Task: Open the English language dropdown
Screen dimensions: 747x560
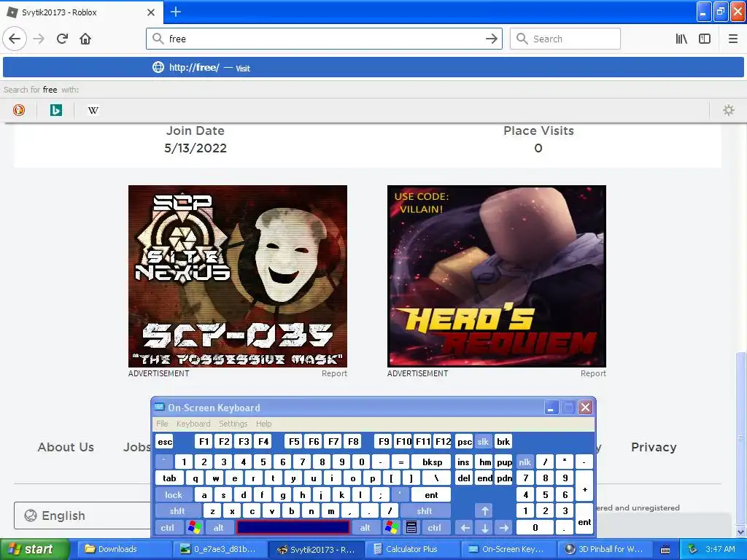Action: 82,516
